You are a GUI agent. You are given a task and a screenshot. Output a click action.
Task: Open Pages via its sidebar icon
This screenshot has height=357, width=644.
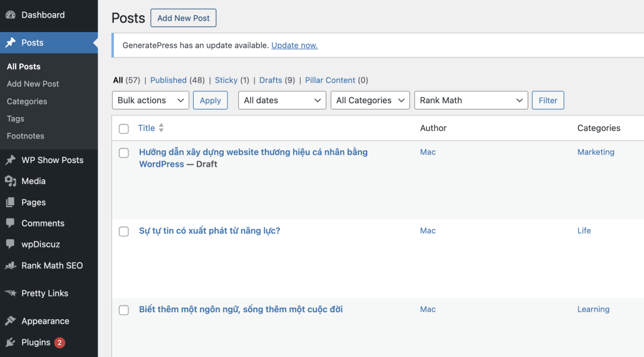(11, 203)
